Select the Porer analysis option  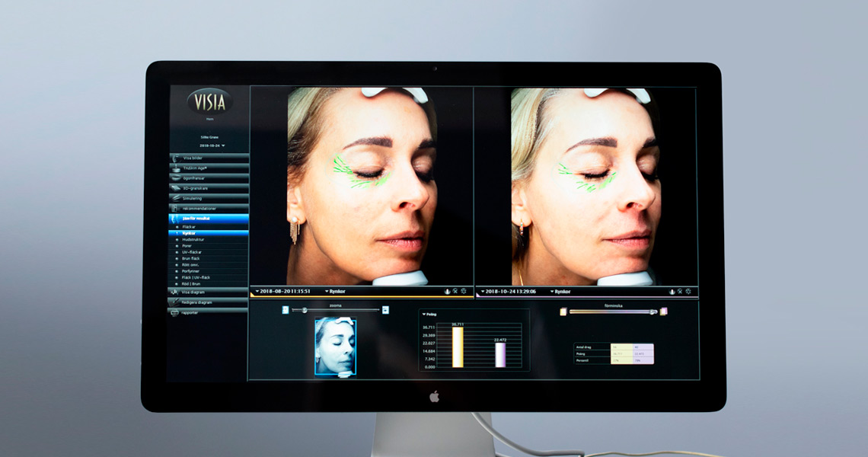tap(188, 246)
